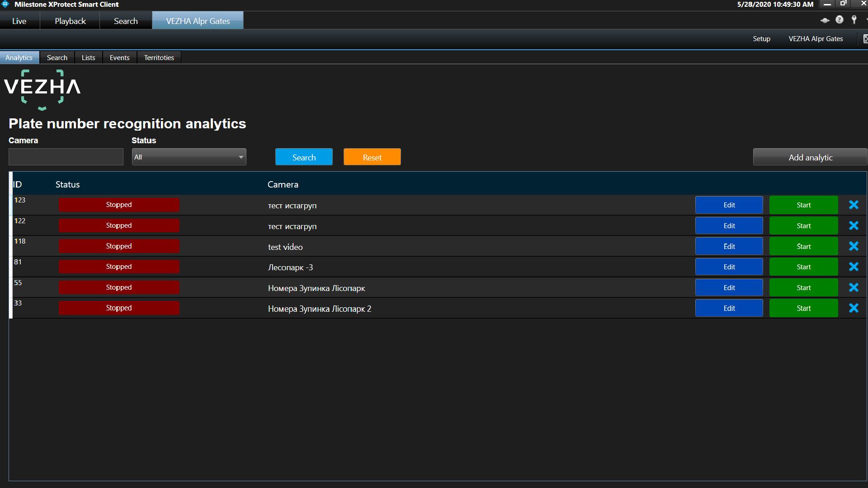Click the Status column header

click(67, 184)
